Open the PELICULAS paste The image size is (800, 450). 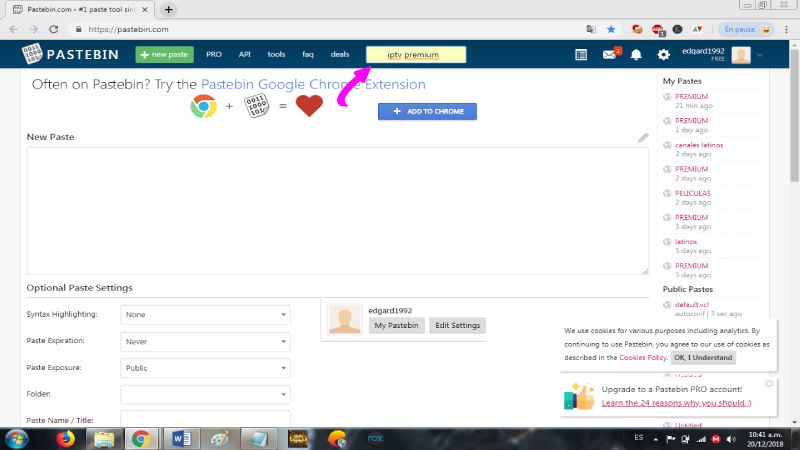coord(693,193)
